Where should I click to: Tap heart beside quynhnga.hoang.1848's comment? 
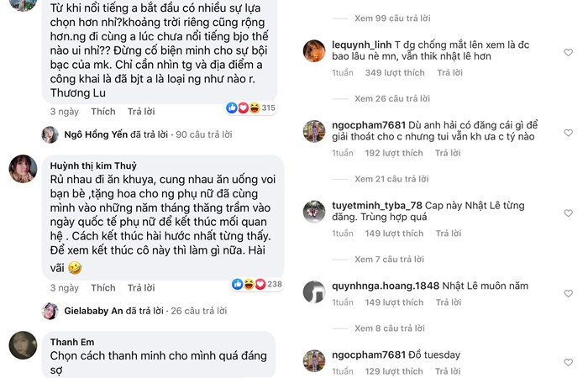(568, 286)
